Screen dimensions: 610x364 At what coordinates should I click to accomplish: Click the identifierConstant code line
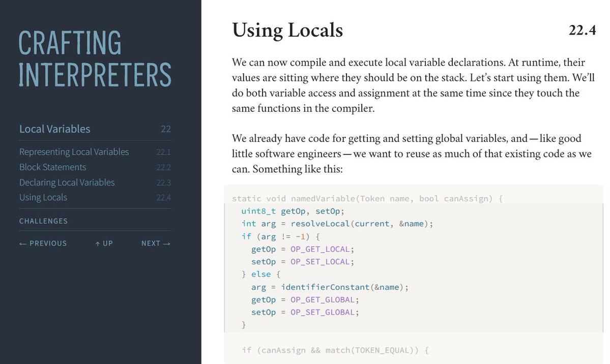click(x=330, y=287)
